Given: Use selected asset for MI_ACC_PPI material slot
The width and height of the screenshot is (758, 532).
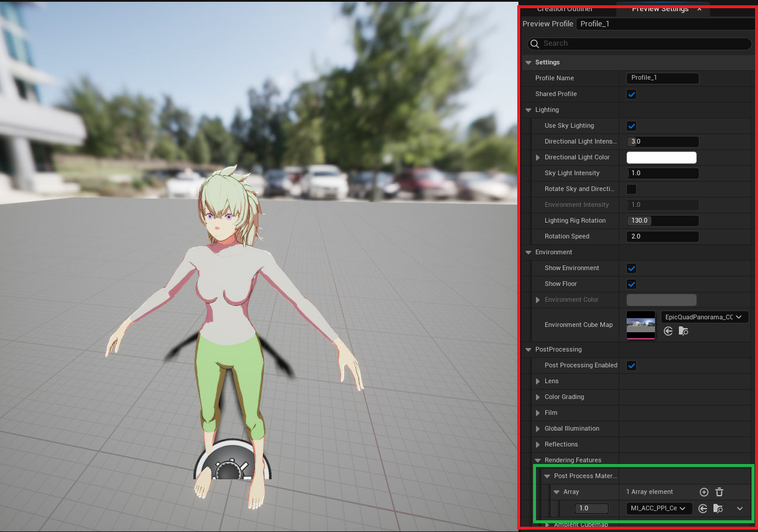Looking at the screenshot, I should click(x=703, y=509).
